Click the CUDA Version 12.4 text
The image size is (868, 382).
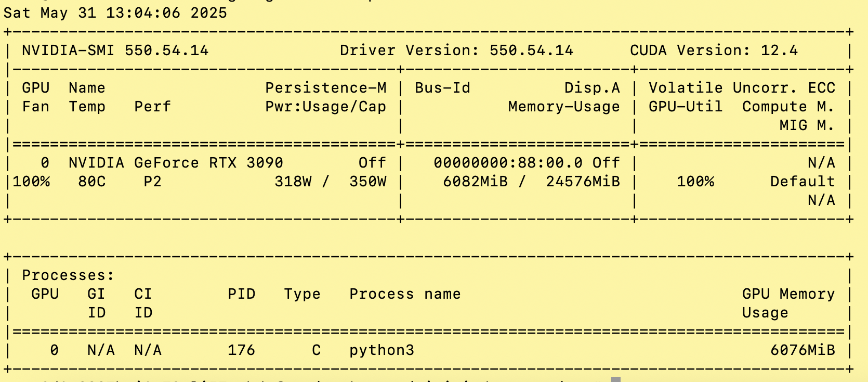coord(714,50)
